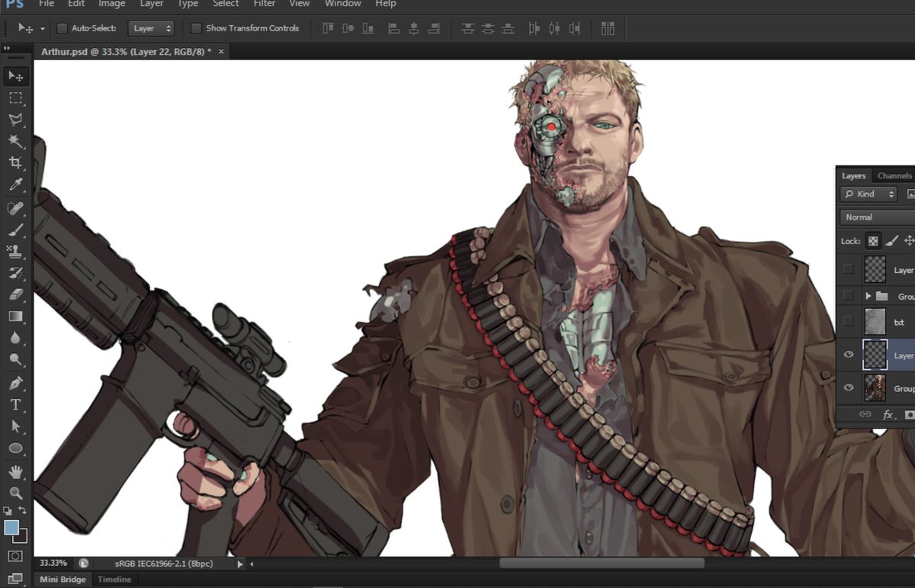Click the 33.33% zoom level field
915x588 pixels.
tap(53, 563)
